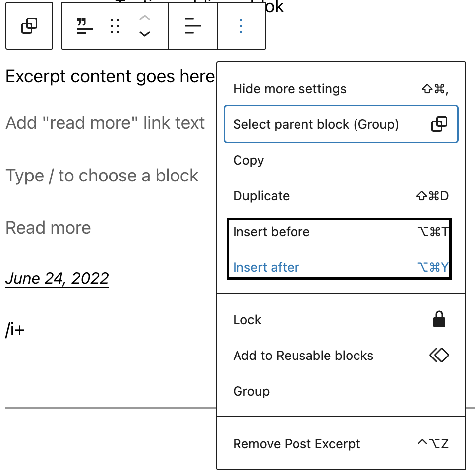Screen dimensions: 475x476
Task: Click the June 24, 2022 date link
Action: (x=57, y=278)
